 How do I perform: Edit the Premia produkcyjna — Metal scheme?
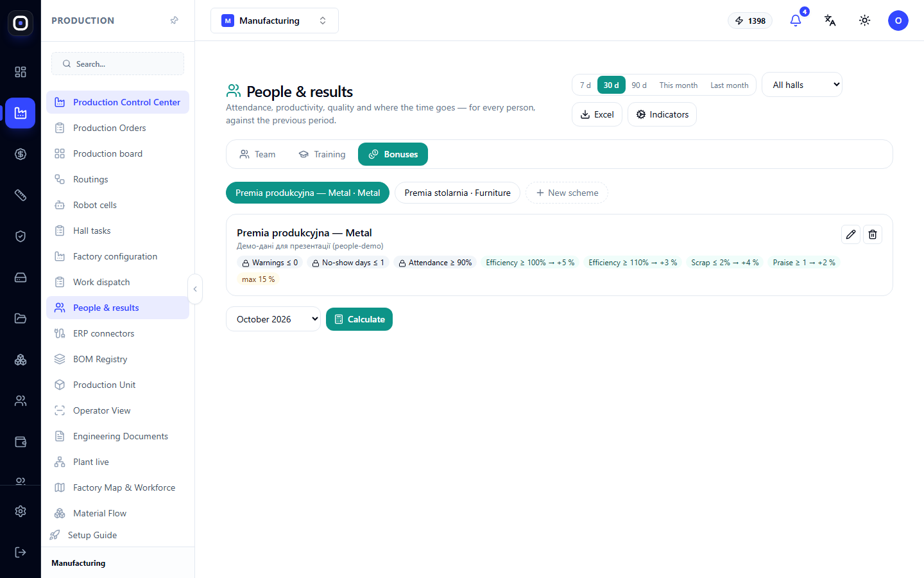click(851, 234)
